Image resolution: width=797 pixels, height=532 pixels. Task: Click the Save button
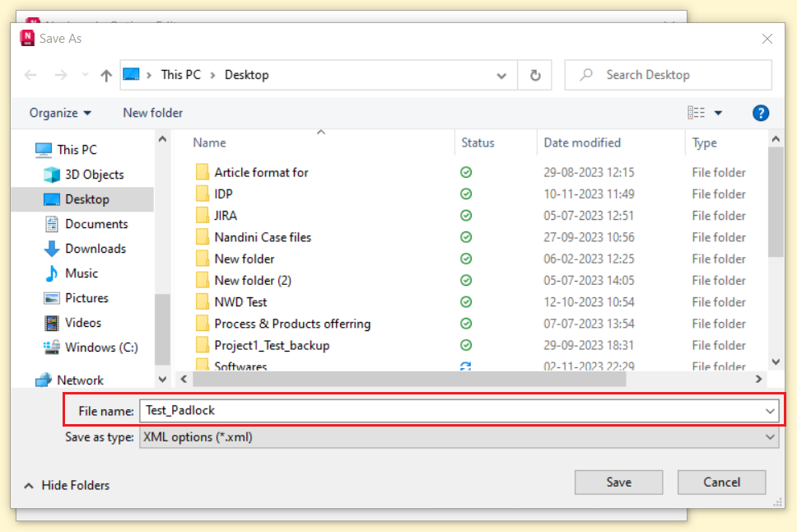click(x=618, y=482)
